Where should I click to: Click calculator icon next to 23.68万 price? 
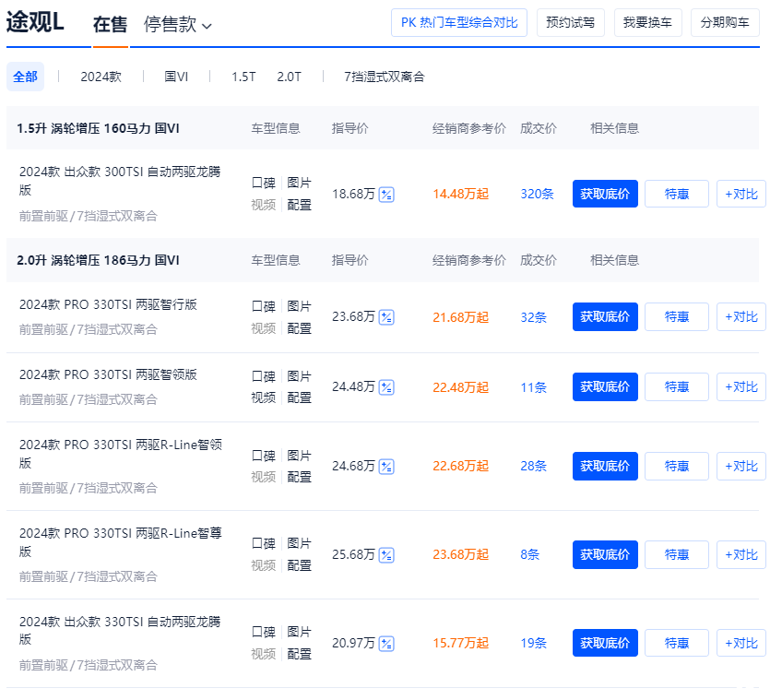coord(386,317)
